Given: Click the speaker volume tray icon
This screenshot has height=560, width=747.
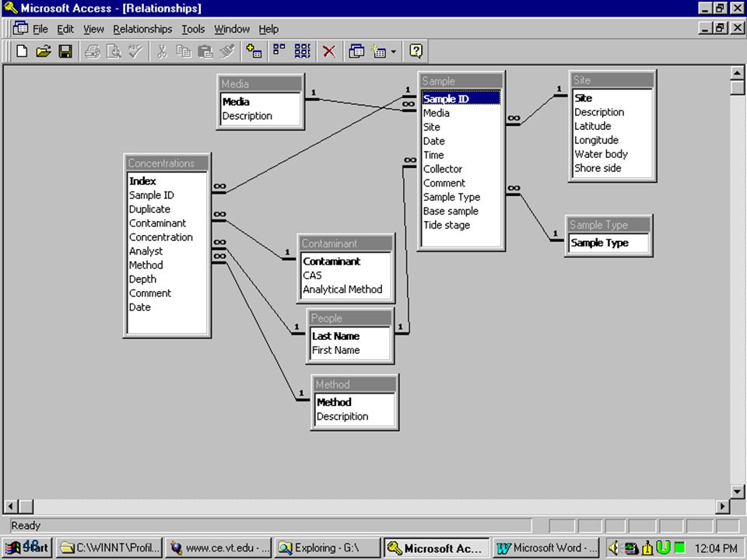Looking at the screenshot, I should tap(614, 548).
